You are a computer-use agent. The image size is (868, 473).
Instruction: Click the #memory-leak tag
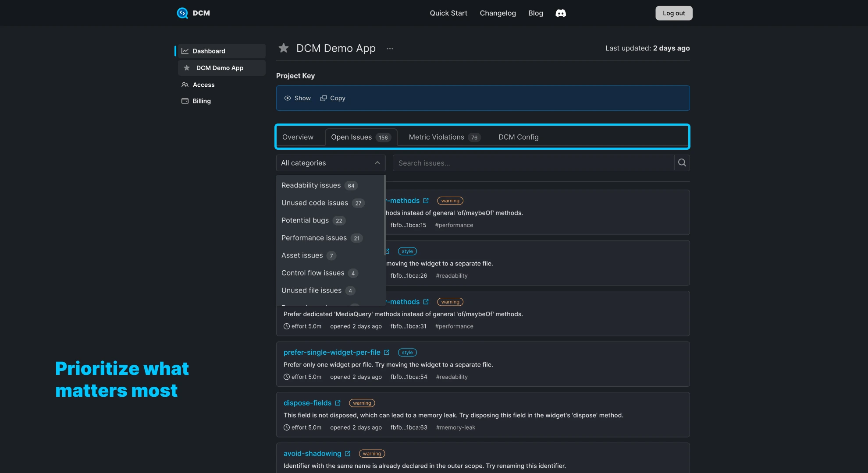[x=455, y=427]
